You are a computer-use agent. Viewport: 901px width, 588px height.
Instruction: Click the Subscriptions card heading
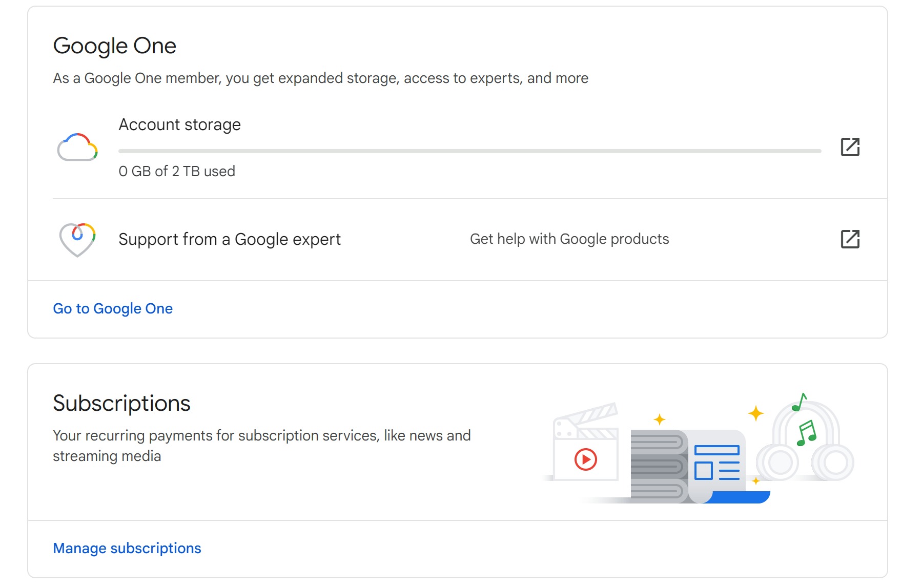(121, 404)
